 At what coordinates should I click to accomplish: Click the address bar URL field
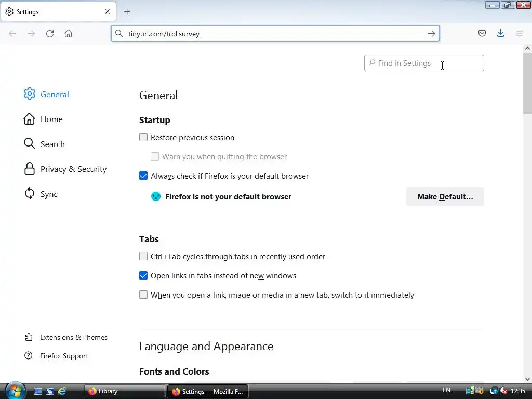coord(275,34)
